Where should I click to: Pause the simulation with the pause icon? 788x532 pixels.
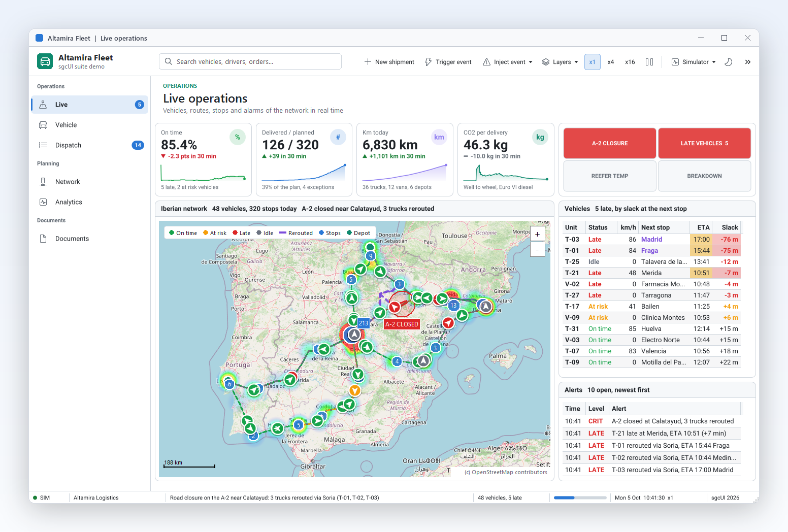(x=649, y=62)
